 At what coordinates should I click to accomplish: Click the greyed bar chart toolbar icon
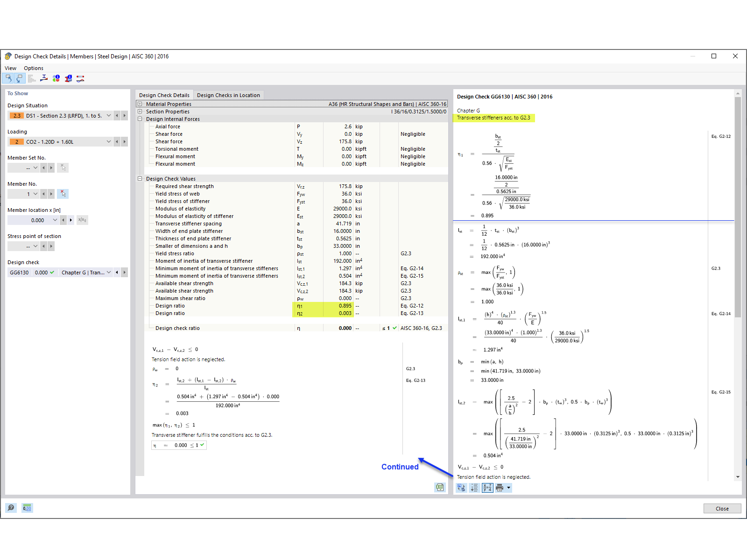coord(32,78)
